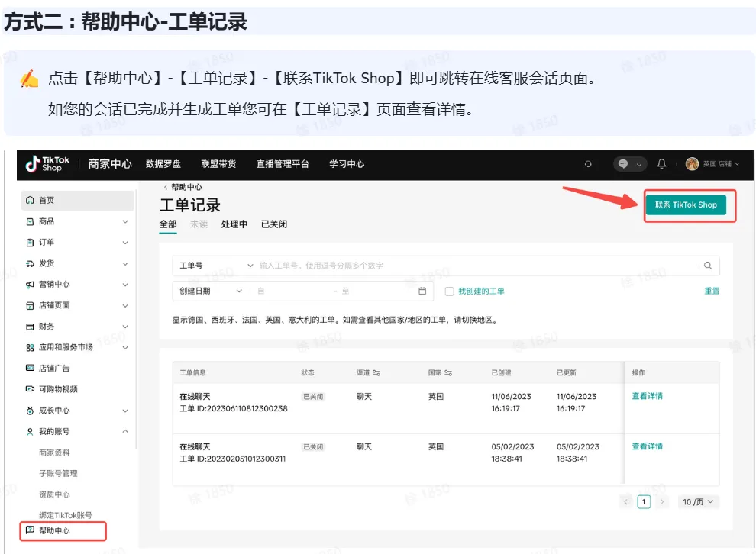Click the search magnifier icon
This screenshot has width=756, height=554.
[708, 266]
